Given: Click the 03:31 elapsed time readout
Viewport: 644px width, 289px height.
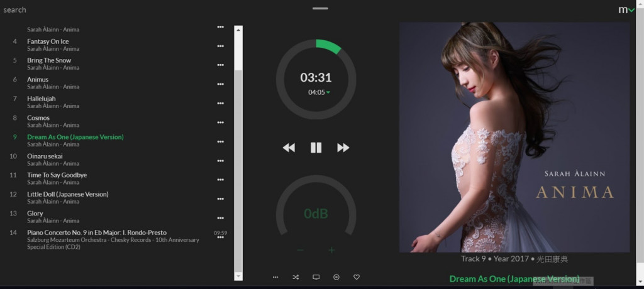Looking at the screenshot, I should click(316, 77).
